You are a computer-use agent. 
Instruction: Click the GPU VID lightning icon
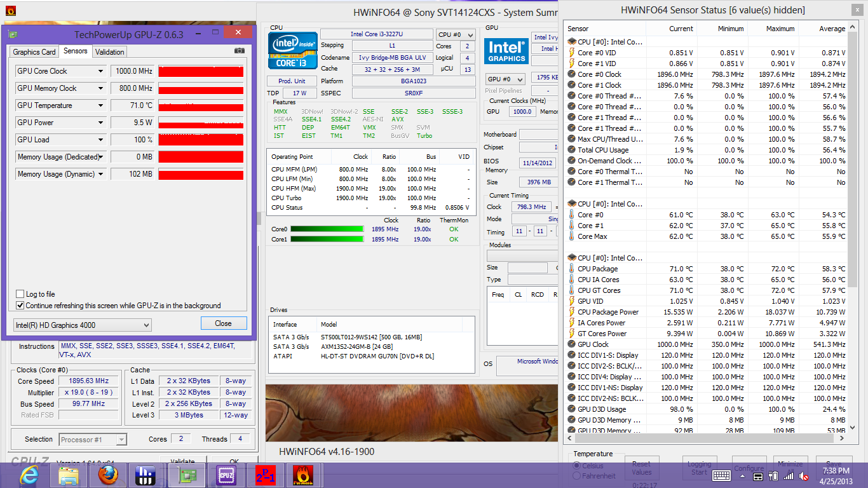pos(572,301)
